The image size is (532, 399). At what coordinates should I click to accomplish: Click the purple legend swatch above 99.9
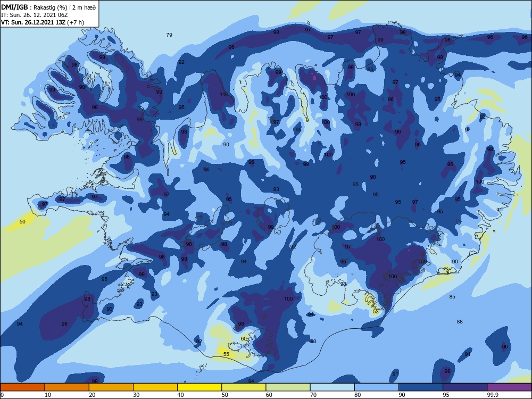click(509, 387)
